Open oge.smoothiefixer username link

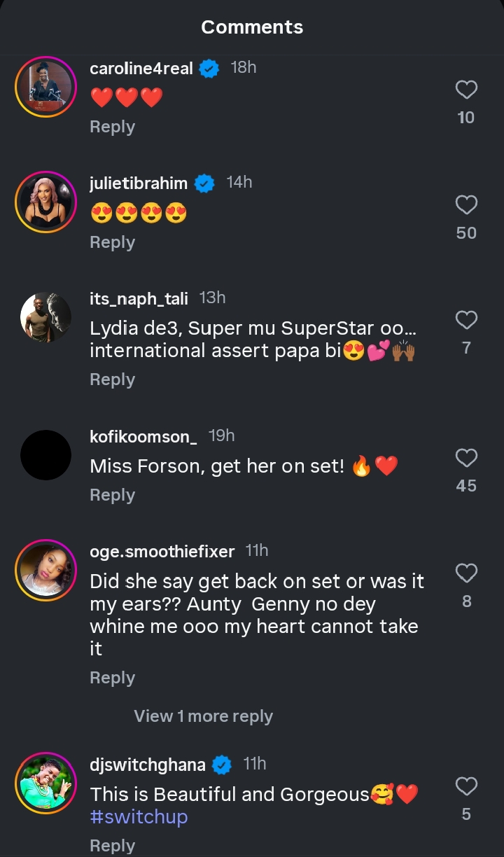tap(162, 551)
